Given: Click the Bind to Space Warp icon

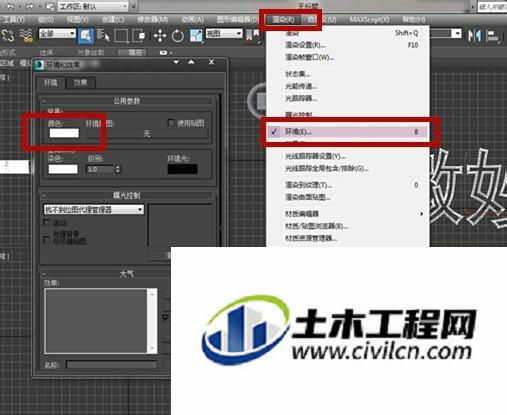Looking at the screenshot, I should [26, 35].
